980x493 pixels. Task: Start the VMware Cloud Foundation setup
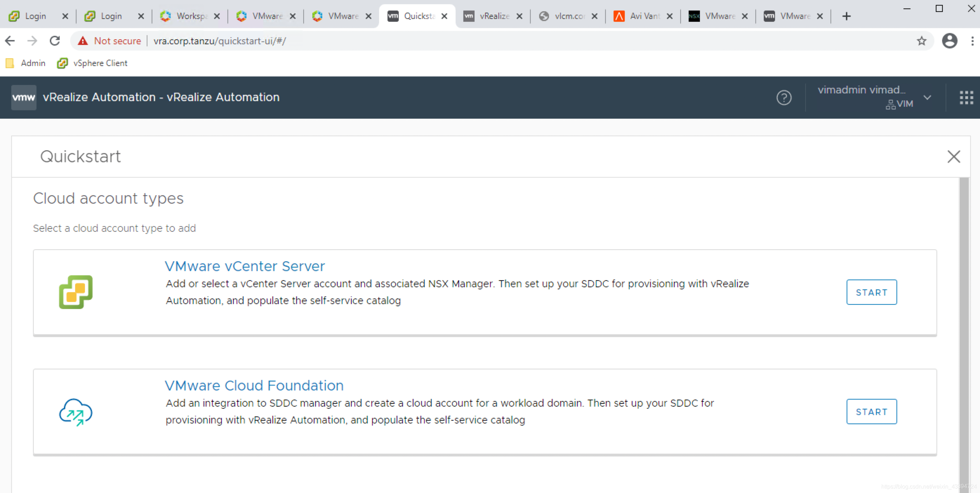coord(871,412)
